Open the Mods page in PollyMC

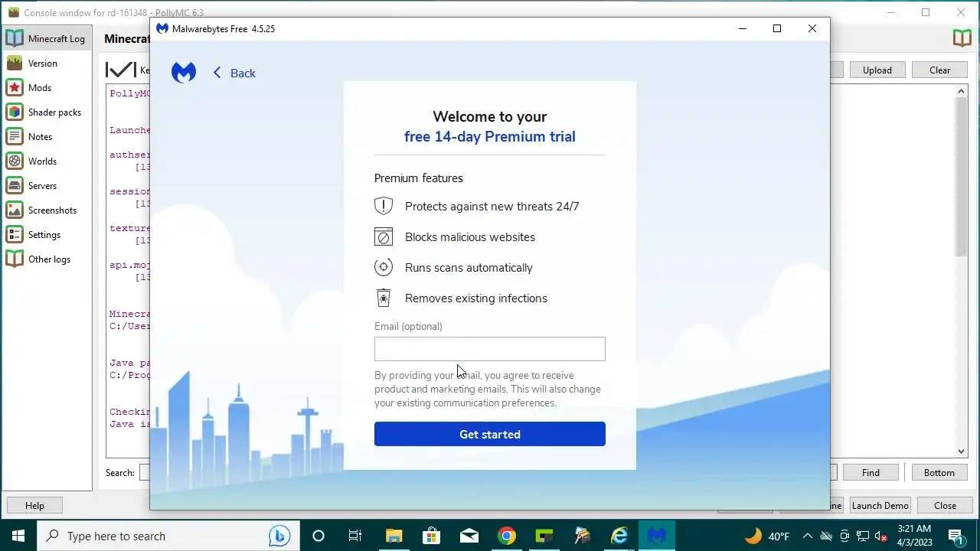(47, 87)
